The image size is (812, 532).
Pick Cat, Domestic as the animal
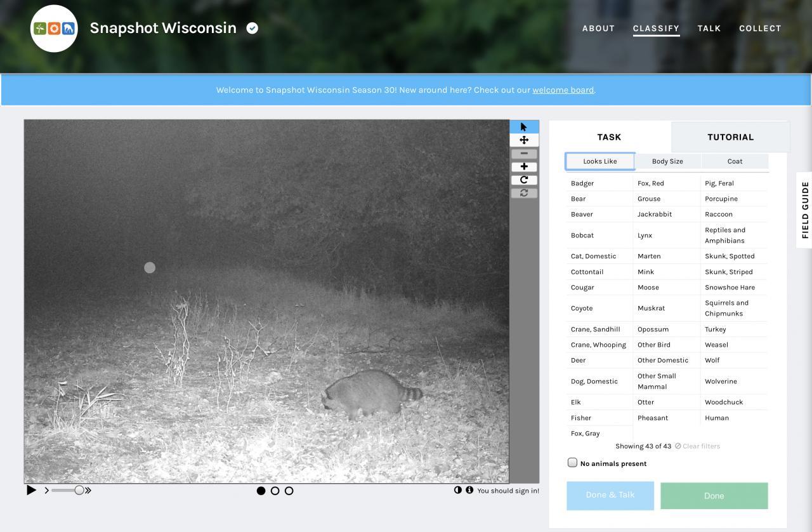pos(599,256)
